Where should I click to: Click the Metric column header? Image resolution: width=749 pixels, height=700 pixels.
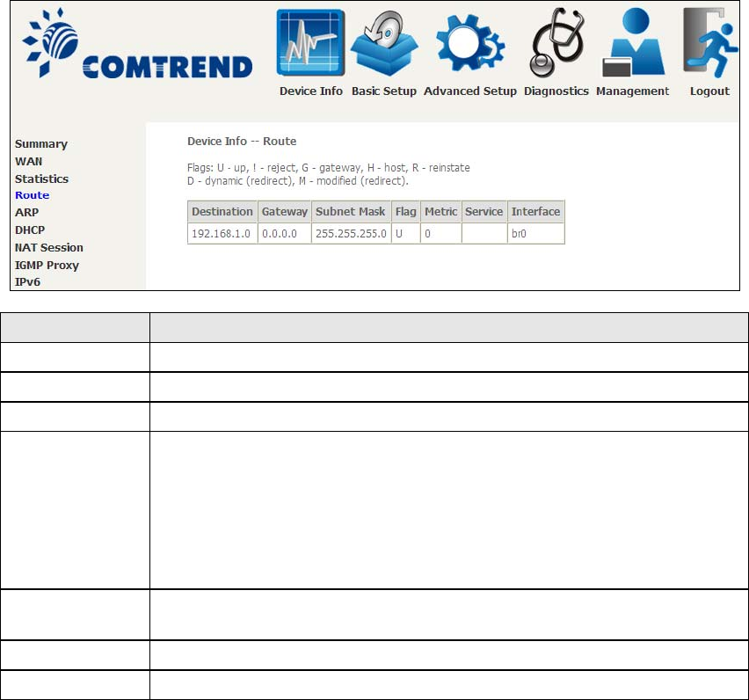point(441,212)
